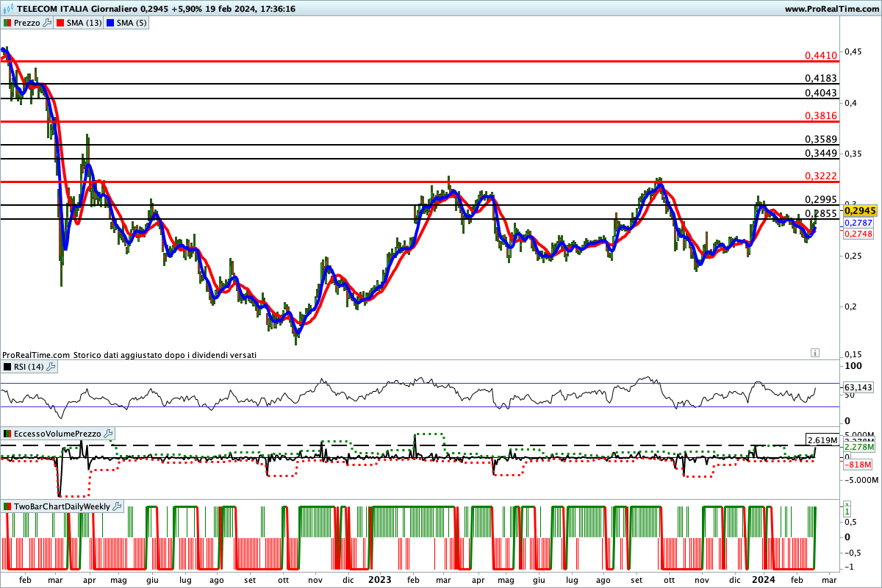
Task: Click the EccessoVolumePrezzo indicator label
Action: point(57,434)
